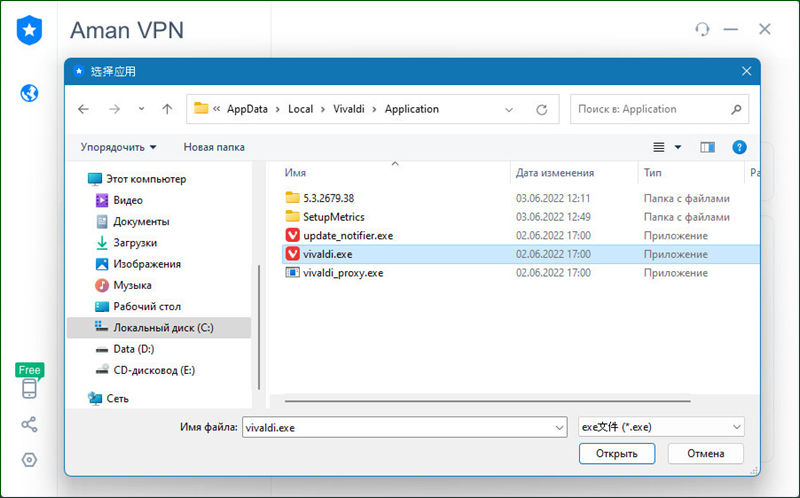The image size is (800, 498).
Task: Open the globe icon in Aman VPN sidebar
Action: 29,93
